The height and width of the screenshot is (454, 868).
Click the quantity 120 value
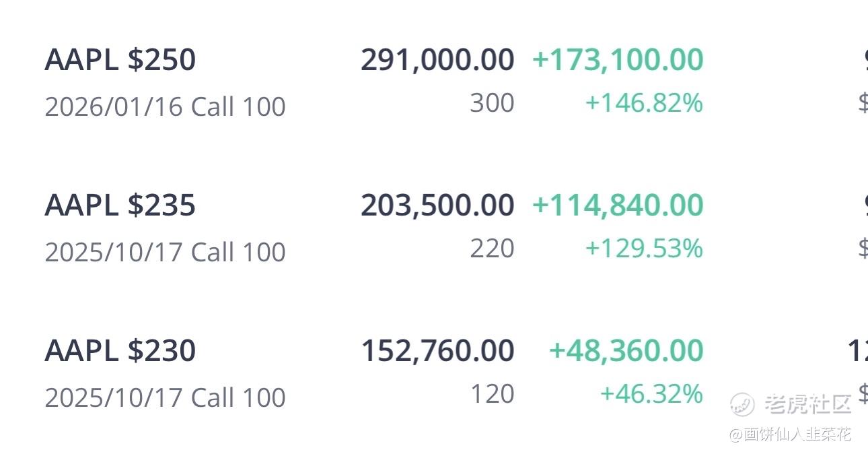(x=492, y=394)
